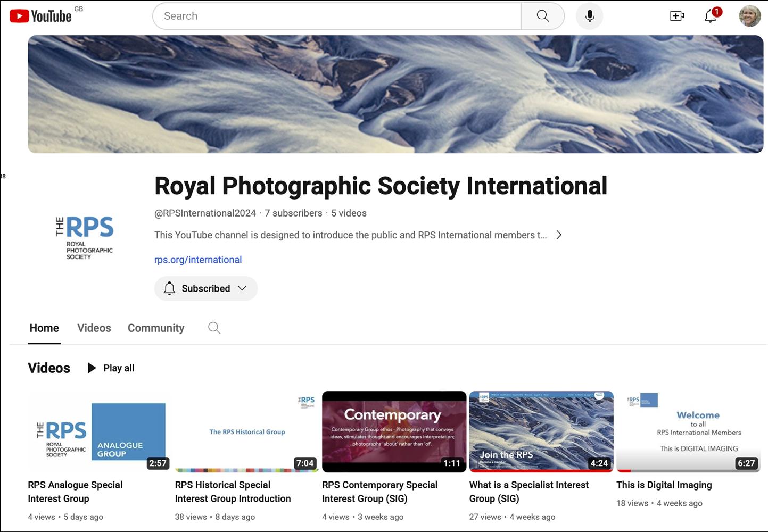Switch to the Videos tab
This screenshot has width=768, height=532.
[94, 328]
